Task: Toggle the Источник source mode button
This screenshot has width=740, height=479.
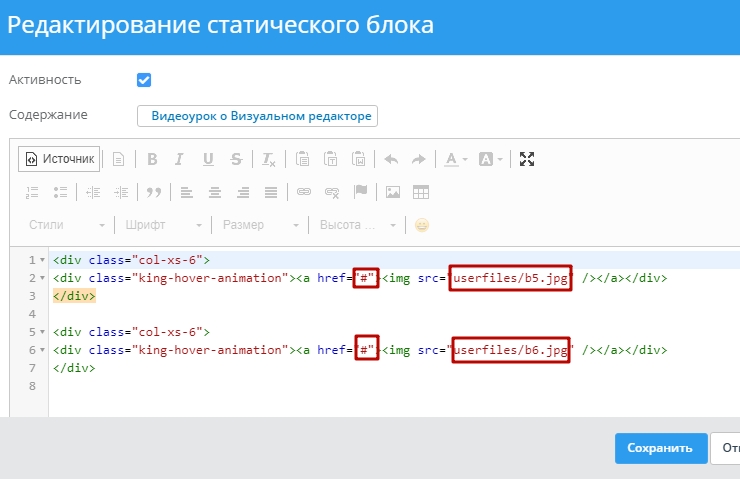Action: (x=58, y=159)
